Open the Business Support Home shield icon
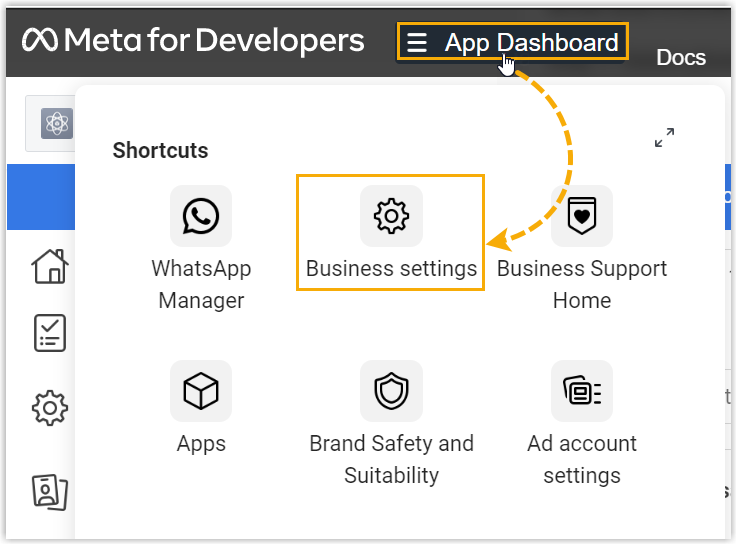Viewport: 737px width, 545px height. coord(582,216)
